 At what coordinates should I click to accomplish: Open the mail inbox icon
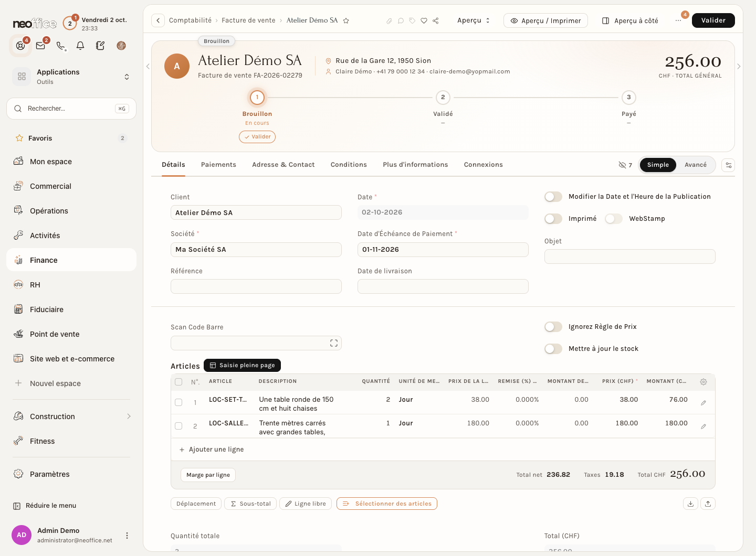coord(40,46)
